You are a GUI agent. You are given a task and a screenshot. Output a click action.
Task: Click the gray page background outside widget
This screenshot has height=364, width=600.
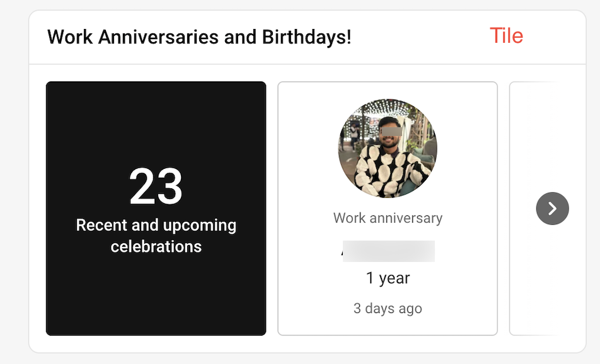click(x=13, y=189)
